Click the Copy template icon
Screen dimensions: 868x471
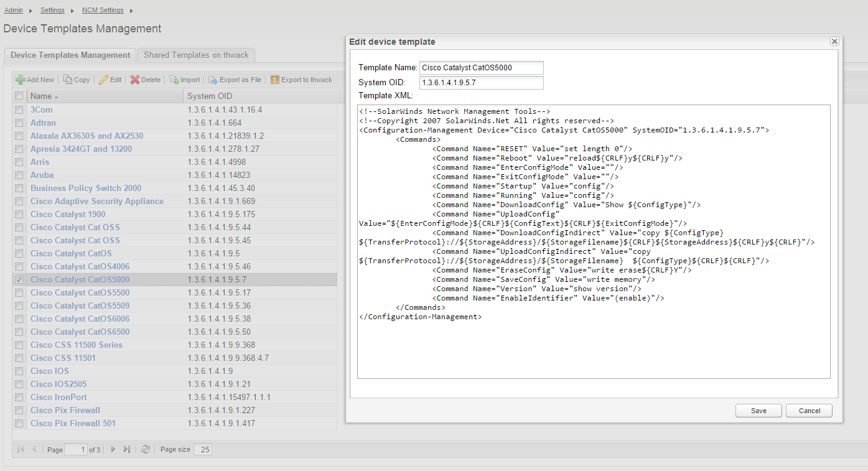coord(67,80)
